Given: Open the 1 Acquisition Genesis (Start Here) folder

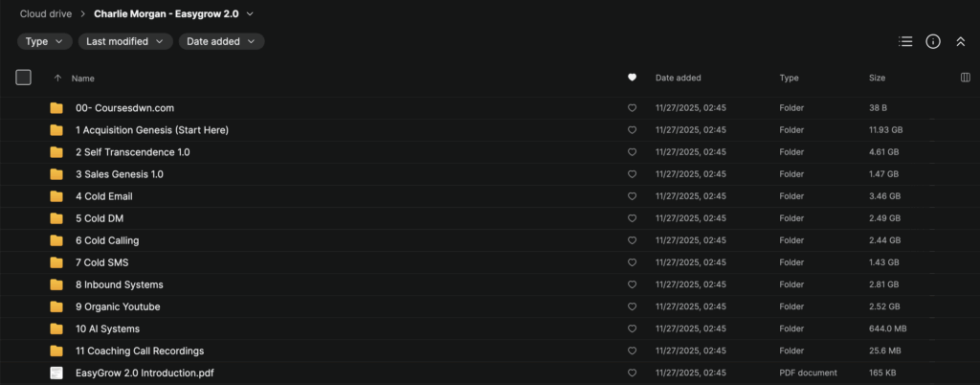Looking at the screenshot, I should click(x=151, y=130).
